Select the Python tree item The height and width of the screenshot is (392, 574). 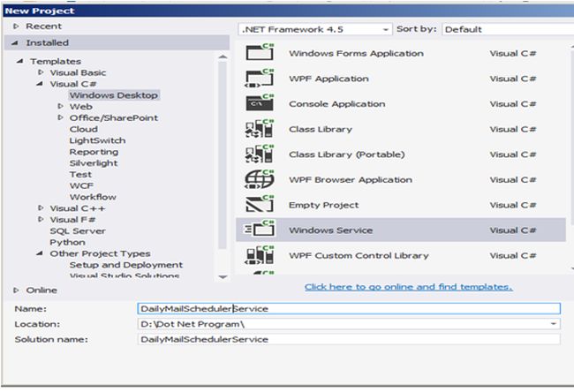tap(67, 242)
